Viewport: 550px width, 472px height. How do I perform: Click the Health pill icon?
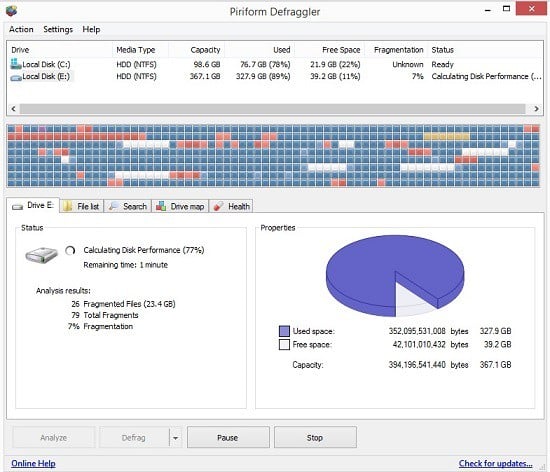pos(218,207)
